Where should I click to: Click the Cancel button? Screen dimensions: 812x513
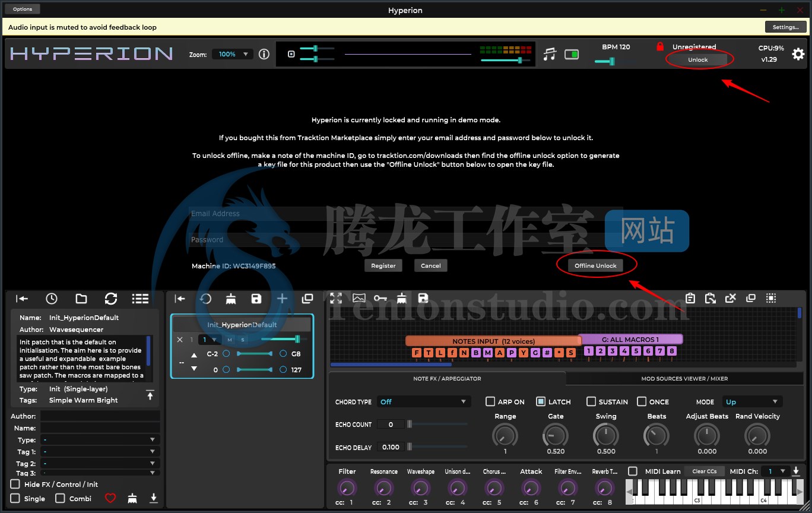[x=430, y=265]
